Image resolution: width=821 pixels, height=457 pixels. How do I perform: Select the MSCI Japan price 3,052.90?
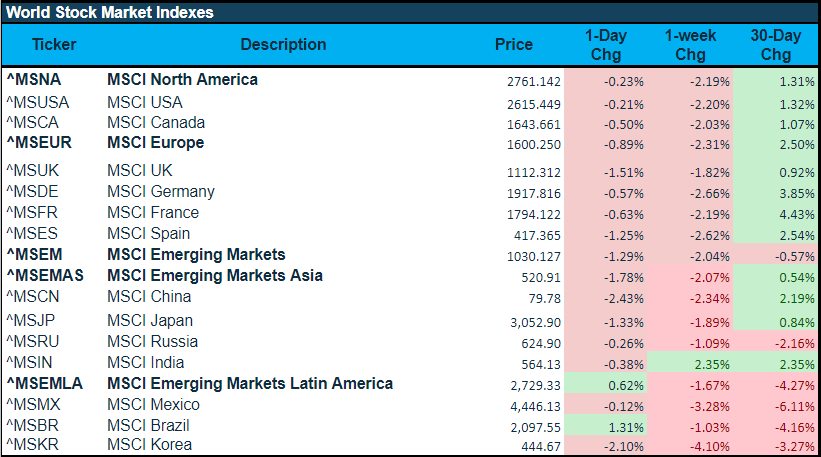tap(532, 322)
